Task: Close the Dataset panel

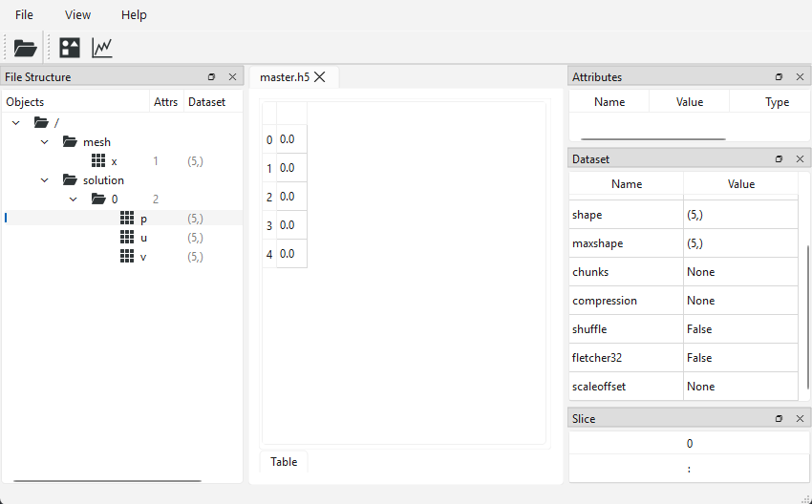Action: (801, 159)
